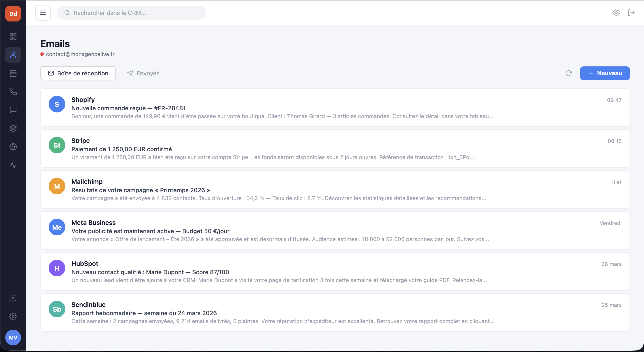Open the table list icon in sidebar
The width and height of the screenshot is (644, 352).
coord(13,73)
